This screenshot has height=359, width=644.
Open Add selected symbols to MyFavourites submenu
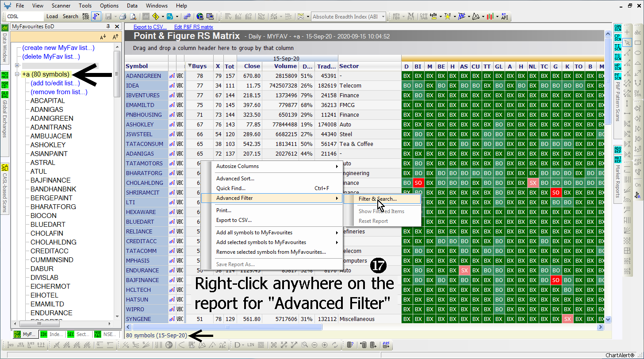click(x=272, y=242)
